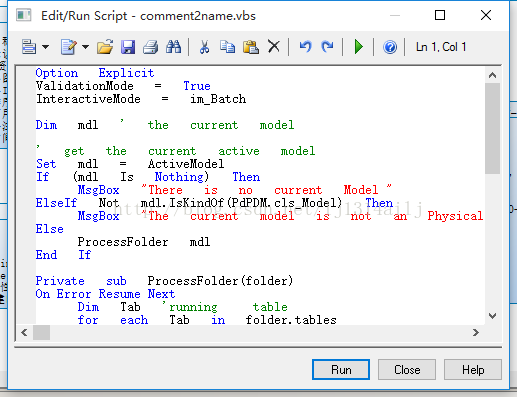Click the Run button
The image size is (517, 397).
pyautogui.click(x=341, y=369)
